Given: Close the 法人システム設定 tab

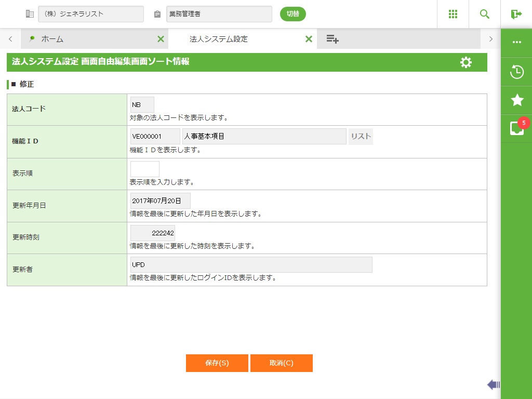Looking at the screenshot, I should tap(309, 39).
